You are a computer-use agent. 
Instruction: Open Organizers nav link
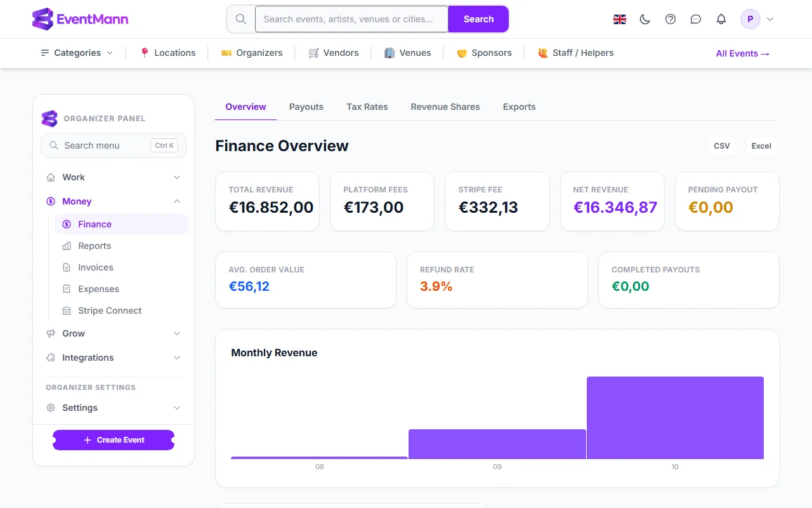point(252,53)
